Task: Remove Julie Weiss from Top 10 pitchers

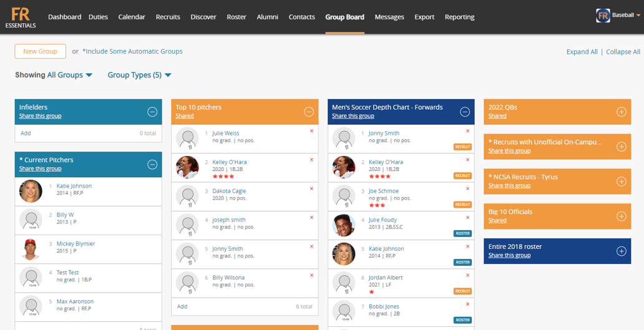Action: 311,131
